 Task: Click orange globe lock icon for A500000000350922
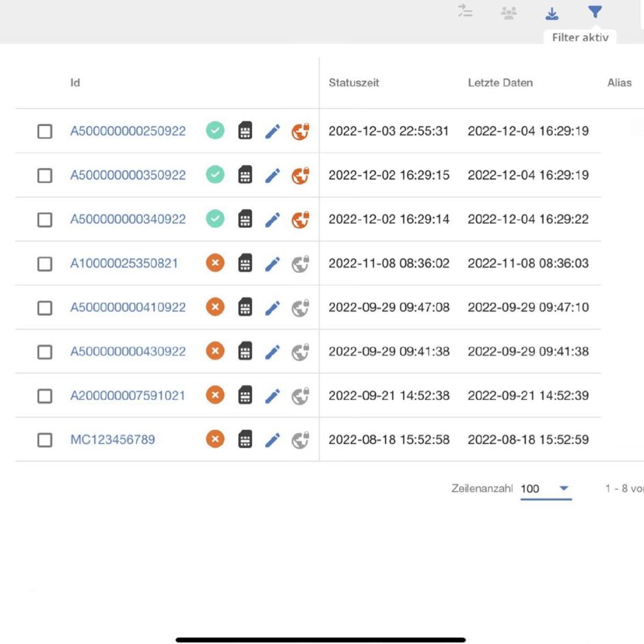(x=300, y=175)
